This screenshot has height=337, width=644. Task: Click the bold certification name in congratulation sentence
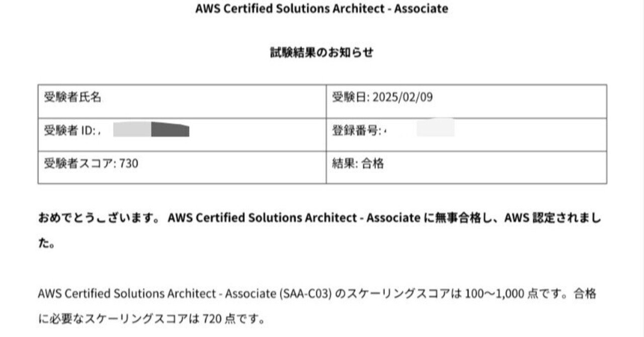pyautogui.click(x=294, y=218)
